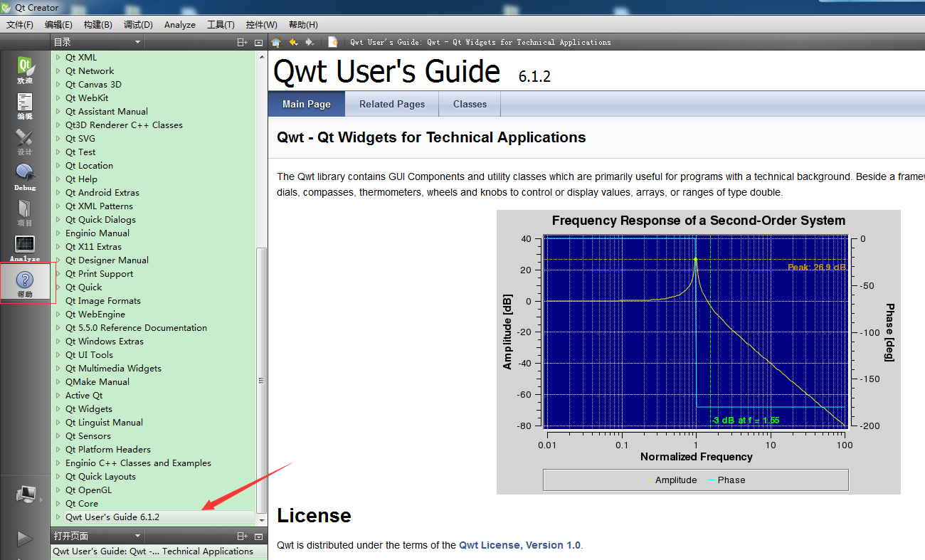Select Active Qt in contents tree
Image resolution: width=925 pixels, height=560 pixels.
click(x=84, y=396)
